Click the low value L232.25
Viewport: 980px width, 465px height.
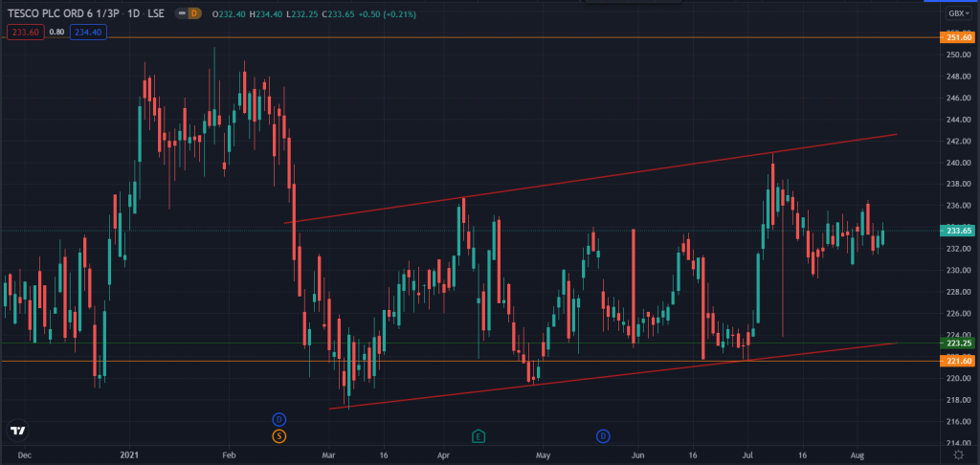[301, 13]
